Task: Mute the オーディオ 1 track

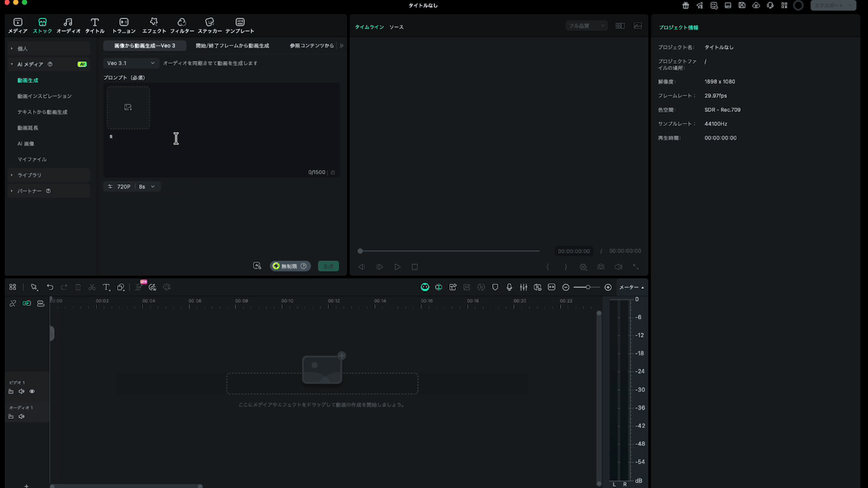Action: point(22,417)
